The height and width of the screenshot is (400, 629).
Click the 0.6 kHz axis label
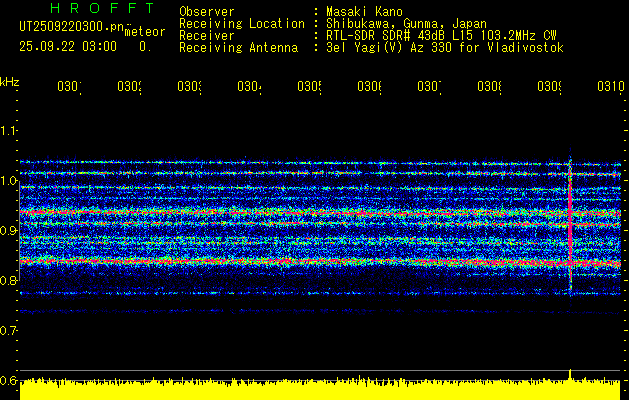(x=8, y=380)
